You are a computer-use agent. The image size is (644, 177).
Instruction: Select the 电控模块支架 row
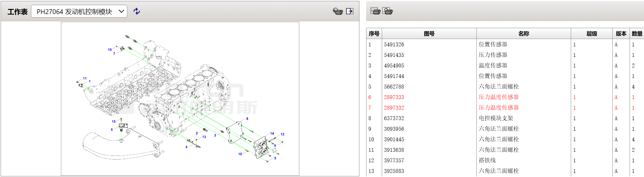click(496, 118)
